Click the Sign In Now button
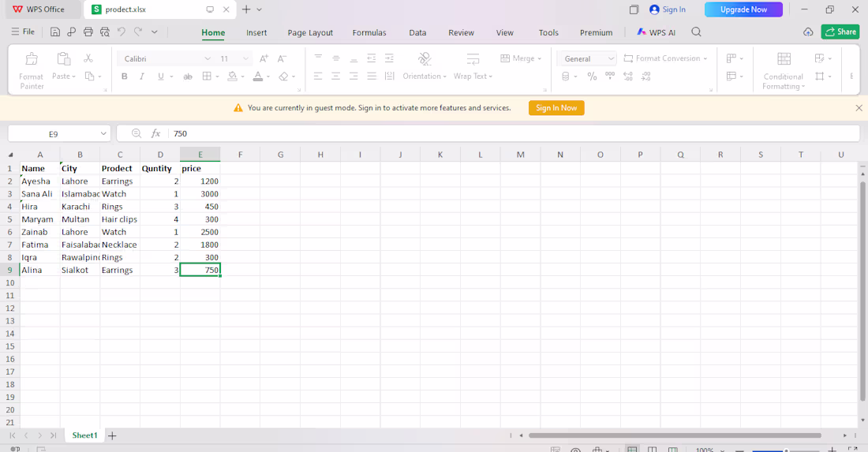This screenshot has width=868, height=452. 556,108
